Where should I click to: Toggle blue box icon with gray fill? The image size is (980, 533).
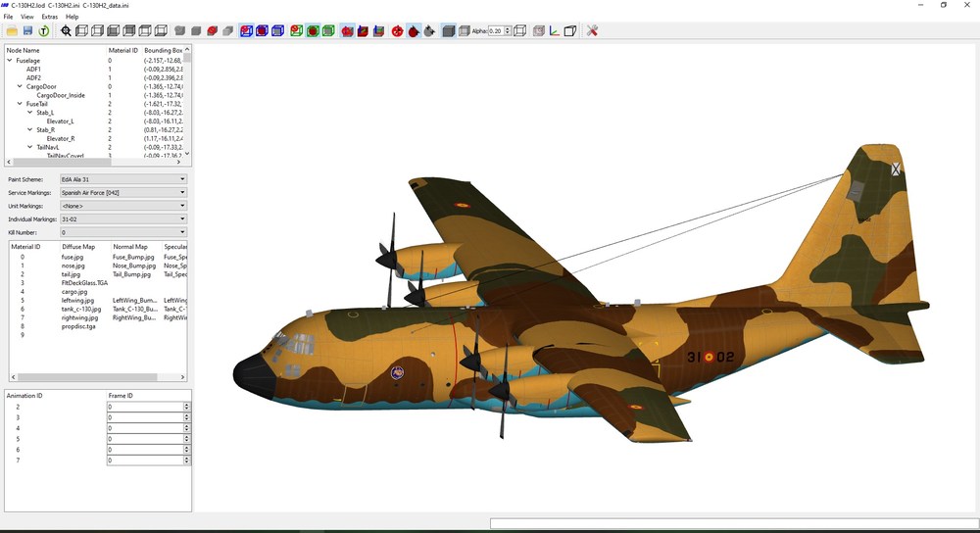click(x=277, y=30)
